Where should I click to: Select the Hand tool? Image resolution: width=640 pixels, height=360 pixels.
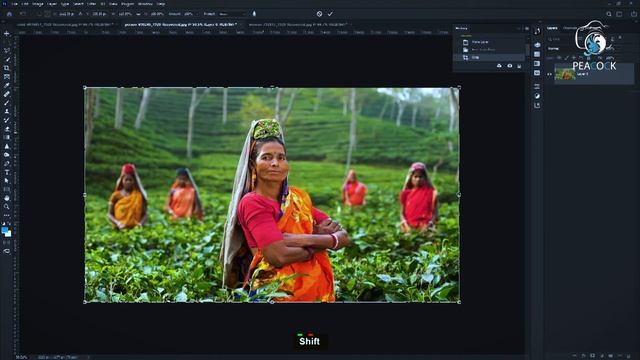7,198
